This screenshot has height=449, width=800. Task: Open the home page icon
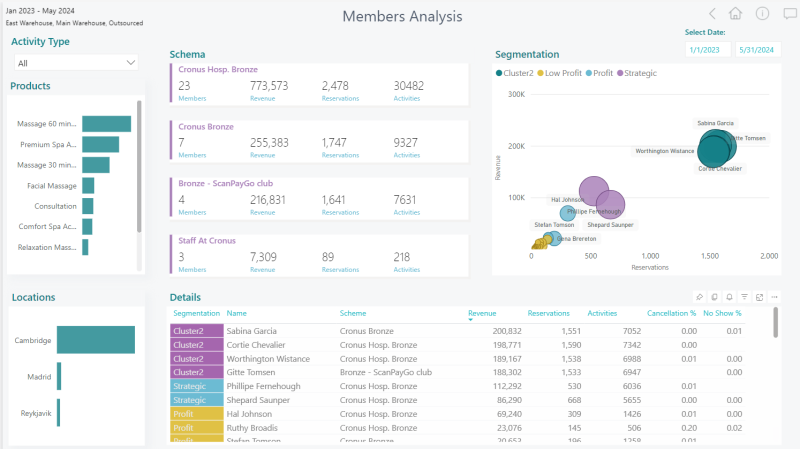[x=735, y=13]
